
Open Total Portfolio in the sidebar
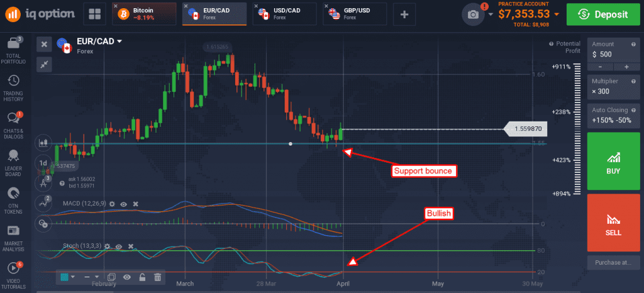point(13,51)
